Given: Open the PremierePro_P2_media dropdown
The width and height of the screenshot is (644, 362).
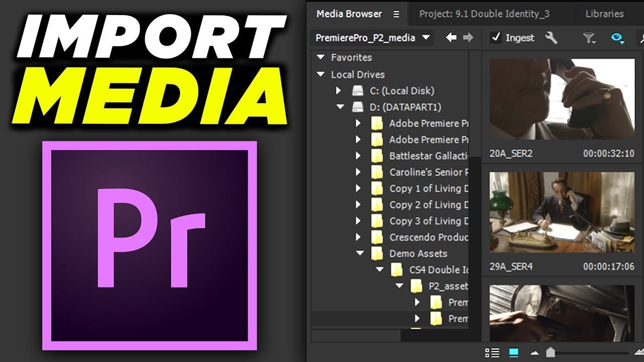Looking at the screenshot, I should [x=425, y=38].
